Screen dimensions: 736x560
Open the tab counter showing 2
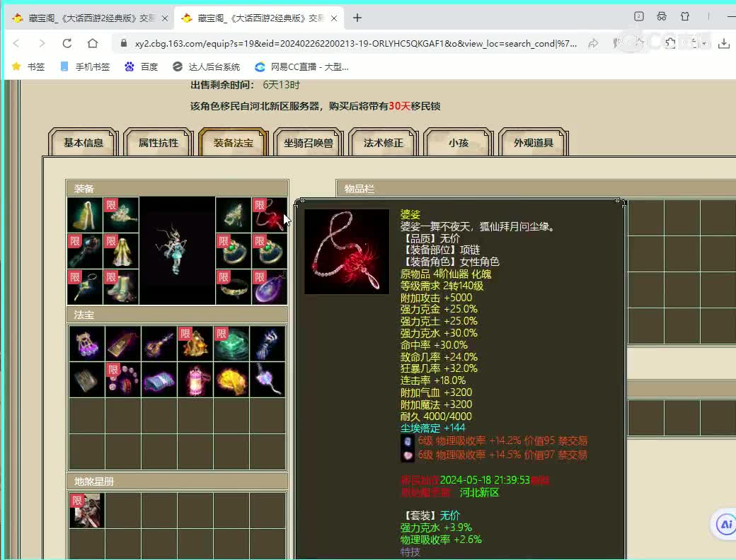pos(639,16)
